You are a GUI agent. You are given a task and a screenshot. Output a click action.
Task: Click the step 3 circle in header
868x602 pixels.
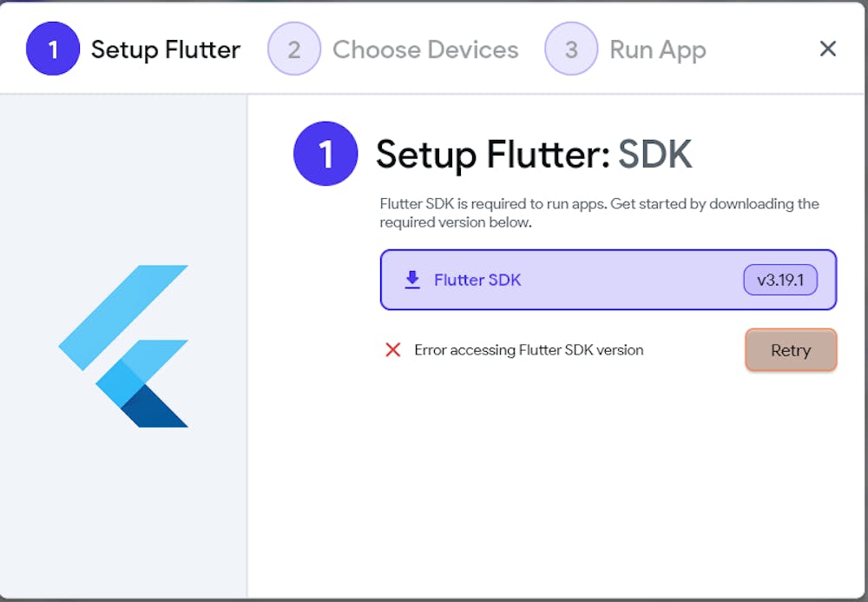(571, 50)
